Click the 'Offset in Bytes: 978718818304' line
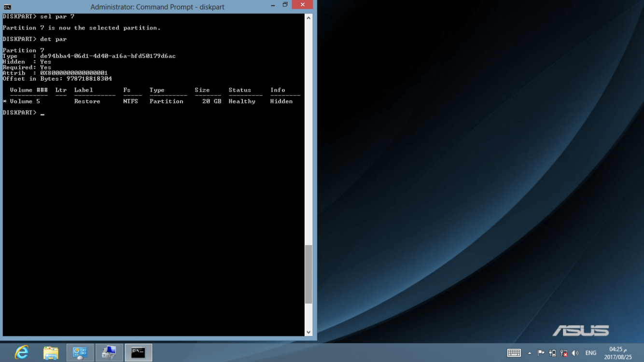644x362 pixels. [57, 79]
